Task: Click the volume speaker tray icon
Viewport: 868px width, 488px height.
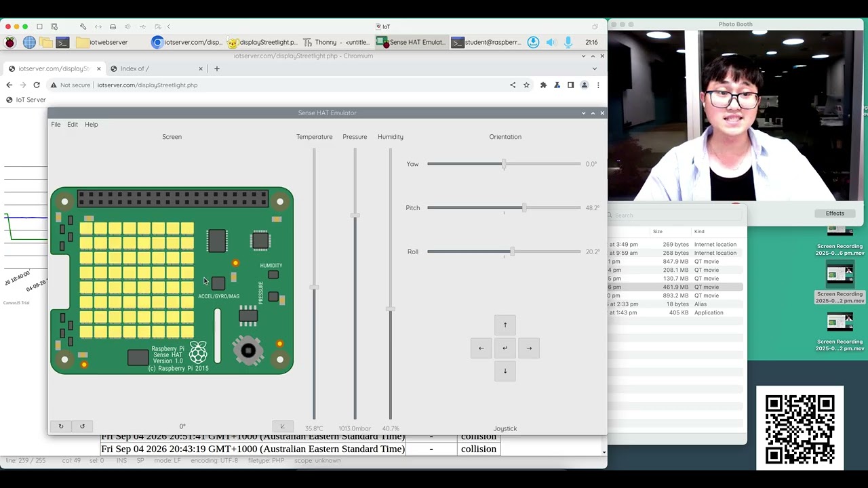Action: point(551,42)
